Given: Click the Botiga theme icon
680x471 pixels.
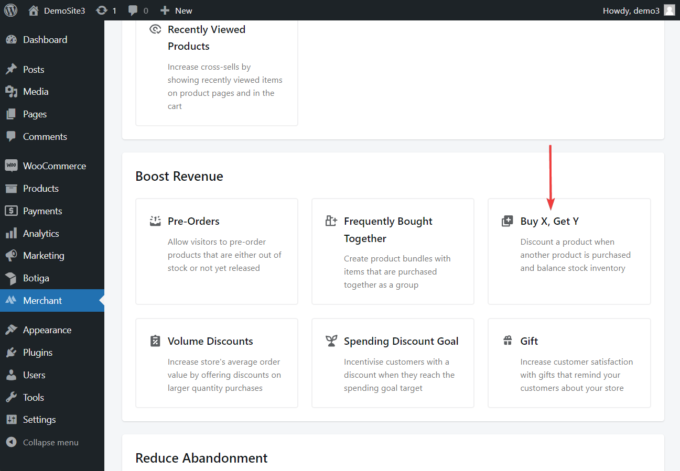Looking at the screenshot, I should [x=11, y=278].
